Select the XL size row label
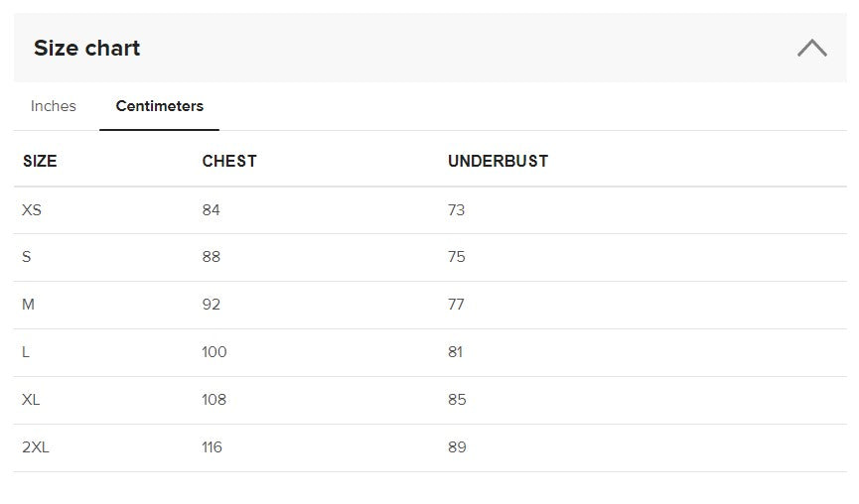The image size is (859, 504). (x=31, y=400)
